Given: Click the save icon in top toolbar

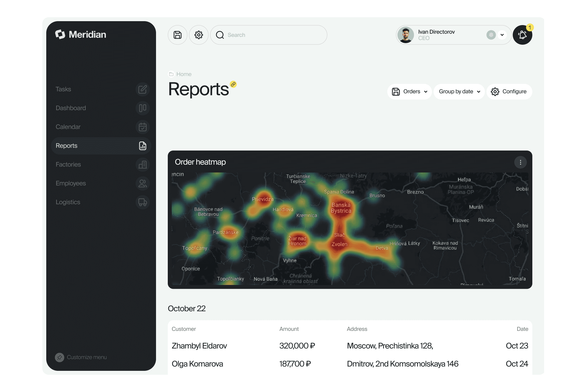Looking at the screenshot, I should (177, 35).
